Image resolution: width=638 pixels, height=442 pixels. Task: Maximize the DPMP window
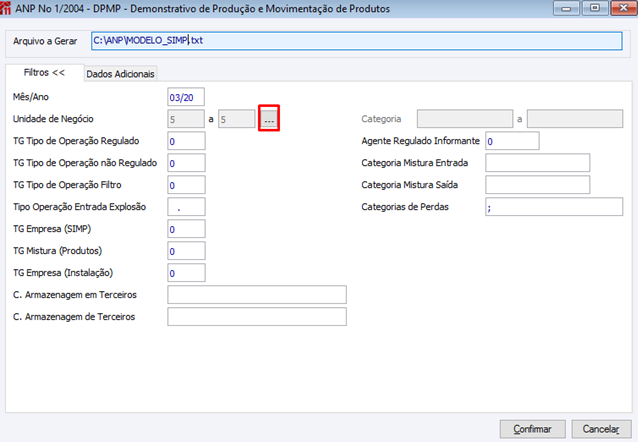pyautogui.click(x=595, y=8)
